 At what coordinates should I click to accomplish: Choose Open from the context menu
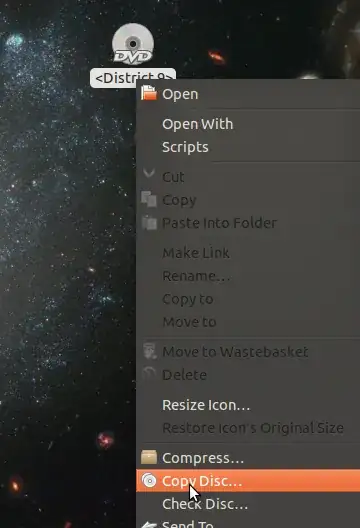[248, 94]
